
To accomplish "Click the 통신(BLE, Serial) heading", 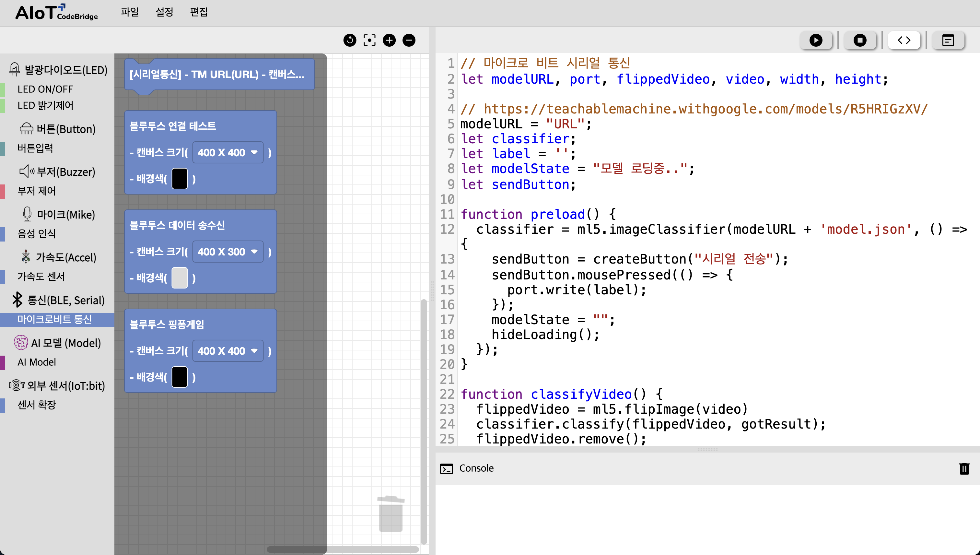I will click(x=66, y=300).
